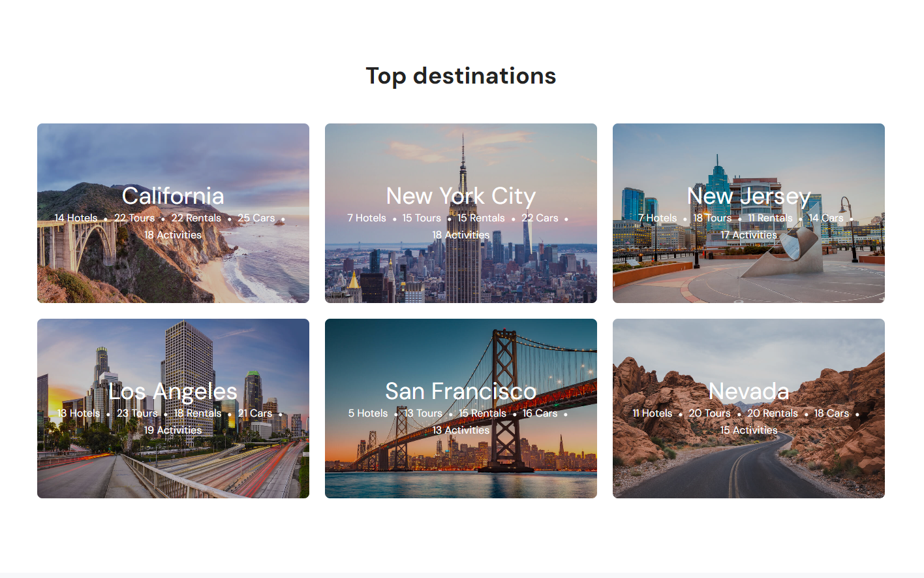Open the New York City destination card
924x578 pixels.
coord(461,213)
